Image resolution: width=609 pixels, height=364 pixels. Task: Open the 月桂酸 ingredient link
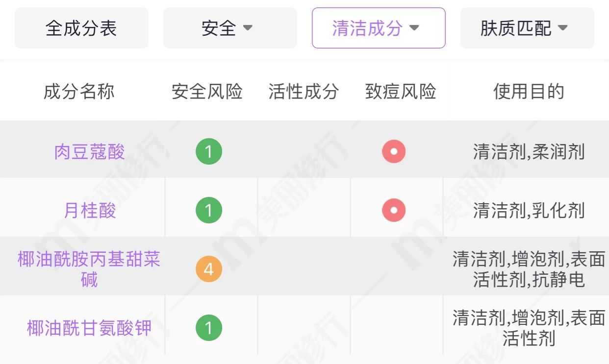point(89,211)
